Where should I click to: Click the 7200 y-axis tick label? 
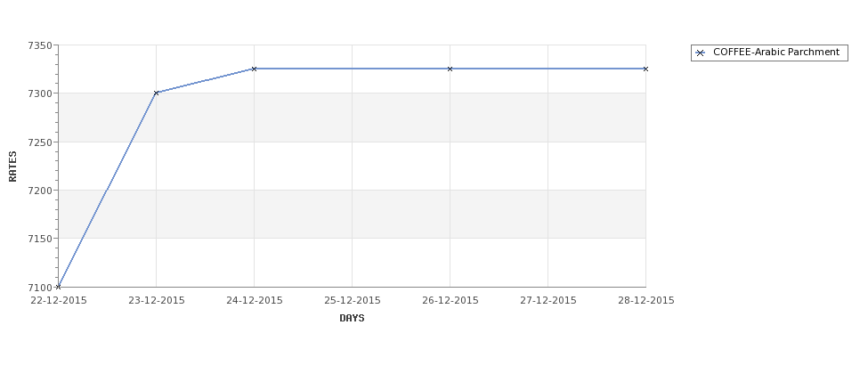coord(40,191)
